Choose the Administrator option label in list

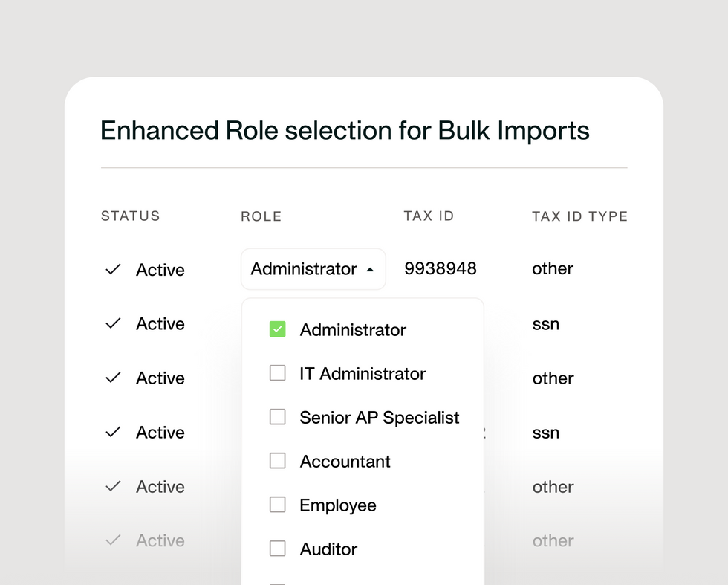tap(353, 330)
